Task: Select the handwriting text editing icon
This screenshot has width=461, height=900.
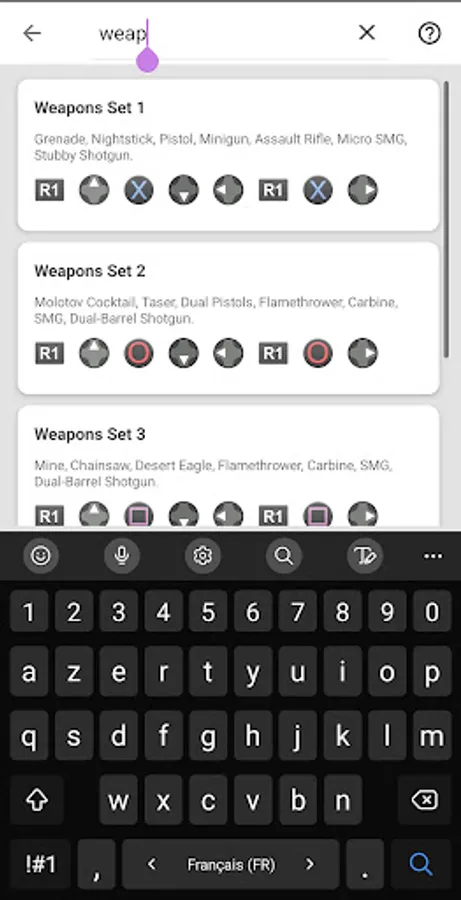Action: point(365,556)
